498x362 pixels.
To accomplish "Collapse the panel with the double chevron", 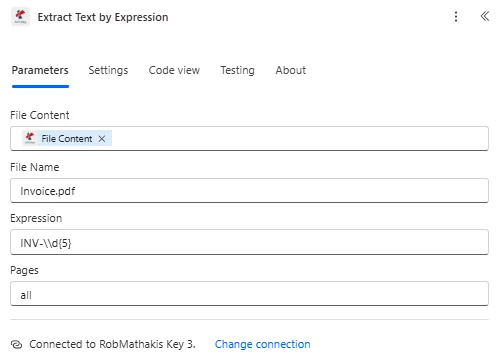I will coord(485,16).
